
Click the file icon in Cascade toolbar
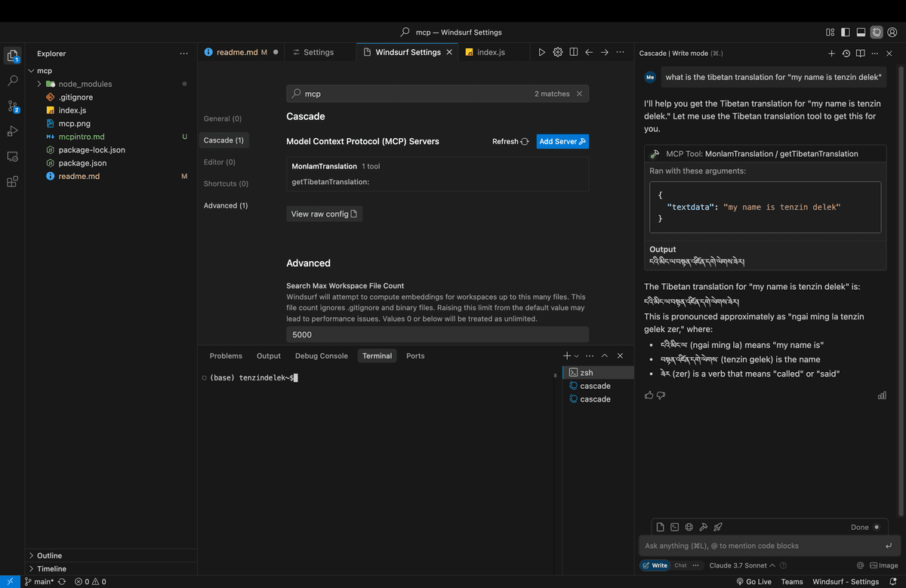coord(660,527)
